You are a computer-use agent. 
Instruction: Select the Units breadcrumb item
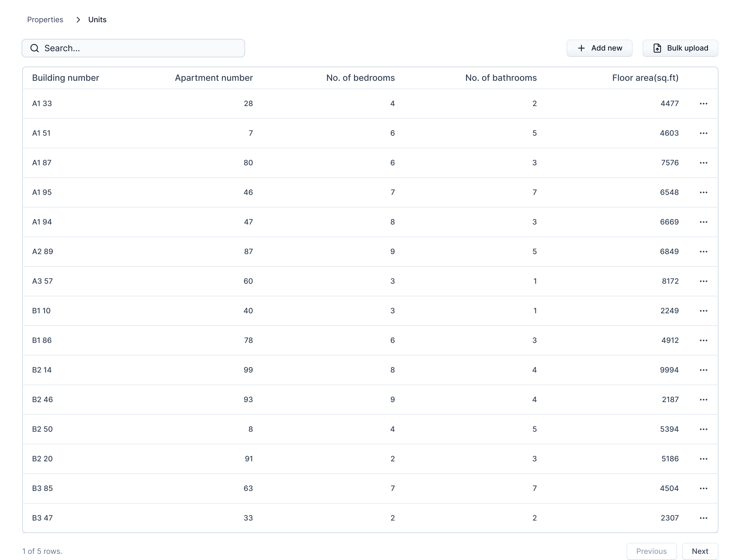[x=97, y=20]
